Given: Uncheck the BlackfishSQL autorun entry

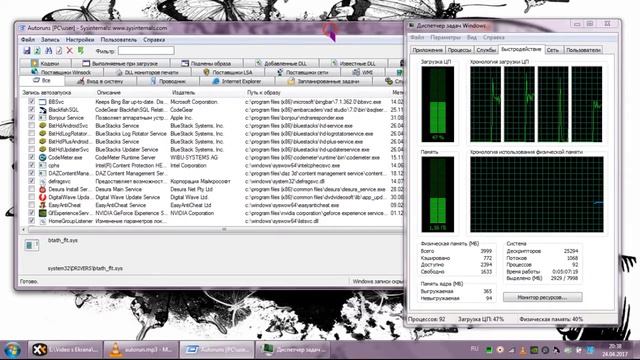Looking at the screenshot, I should coord(31,110).
